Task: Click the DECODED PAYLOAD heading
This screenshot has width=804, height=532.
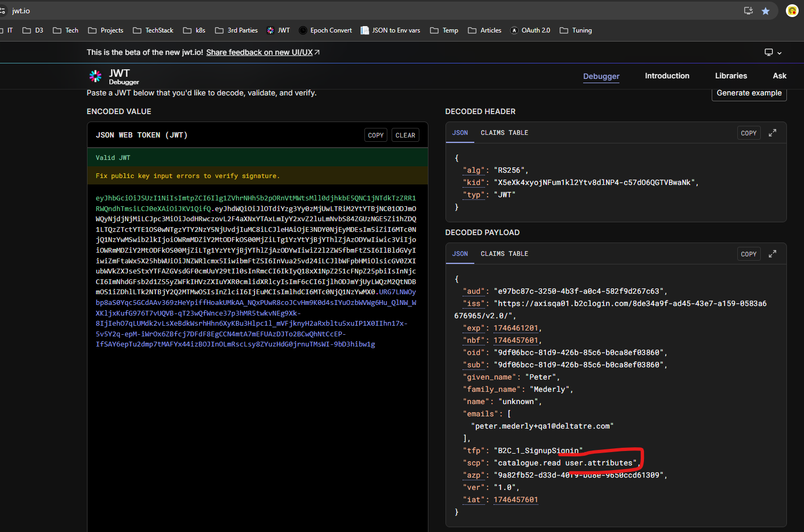Action: 482,232
